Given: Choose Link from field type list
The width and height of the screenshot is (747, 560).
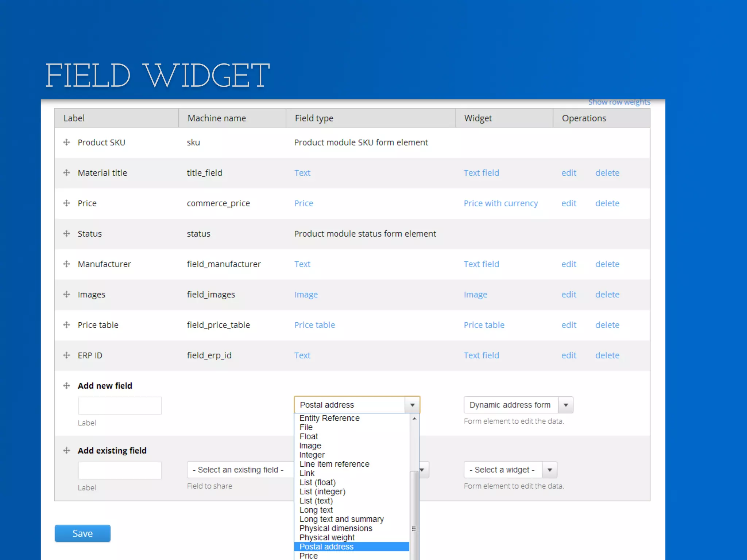Looking at the screenshot, I should 352,473.
